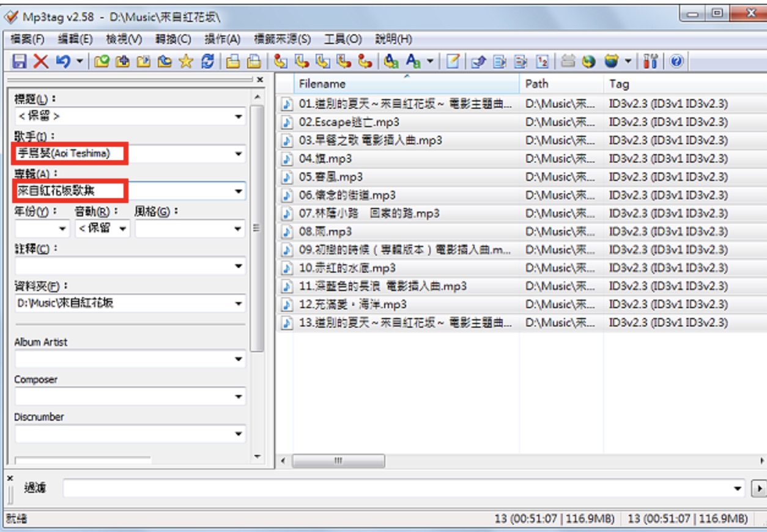Open the Actions dropdown arrow in the toolbar

[429, 61]
